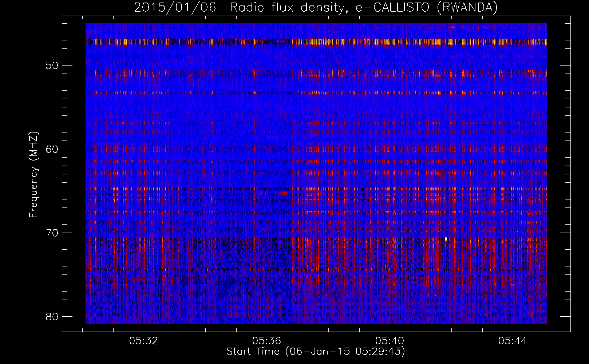Click the 50 frequency tick label
589x364 pixels.
click(52, 66)
